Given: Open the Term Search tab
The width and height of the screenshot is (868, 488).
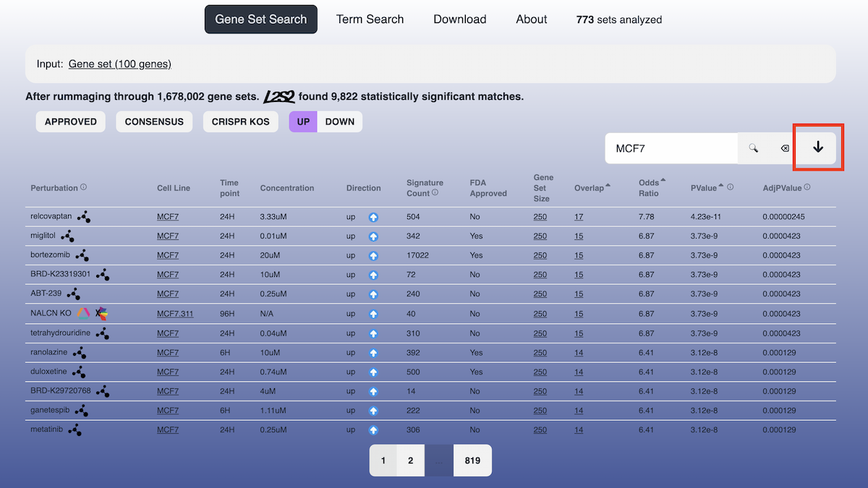Looking at the screenshot, I should (370, 20).
